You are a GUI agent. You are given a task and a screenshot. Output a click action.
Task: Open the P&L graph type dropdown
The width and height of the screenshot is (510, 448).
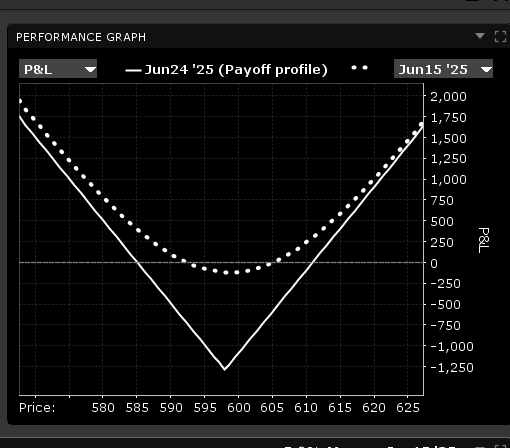58,69
